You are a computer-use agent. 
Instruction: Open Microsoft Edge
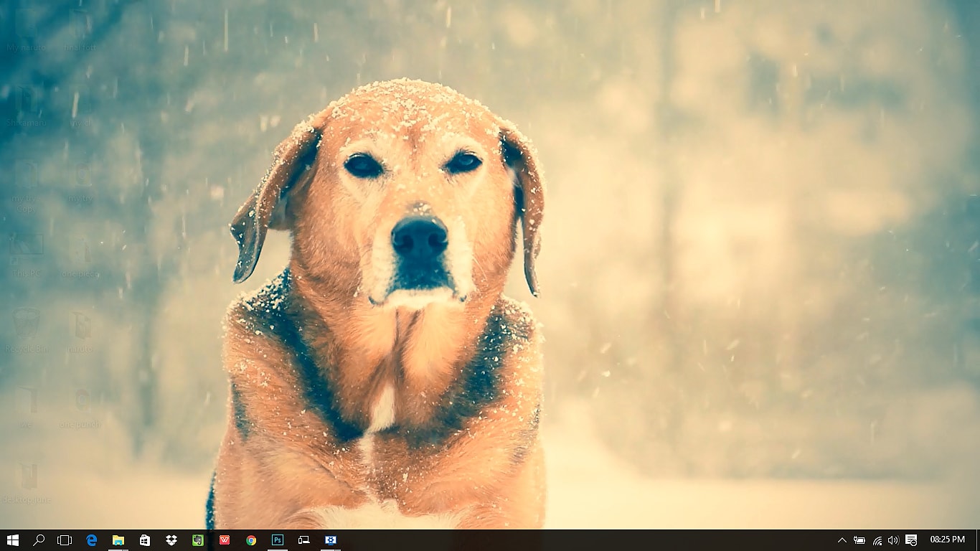tap(91, 539)
